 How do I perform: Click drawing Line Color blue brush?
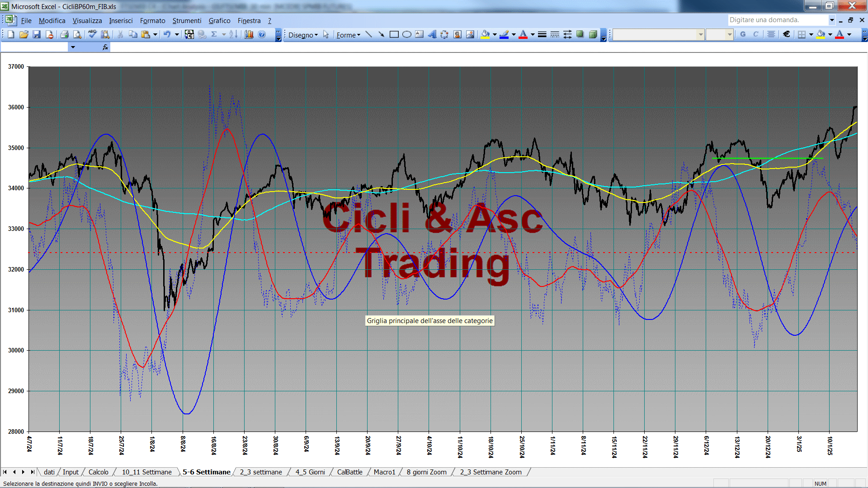505,35
